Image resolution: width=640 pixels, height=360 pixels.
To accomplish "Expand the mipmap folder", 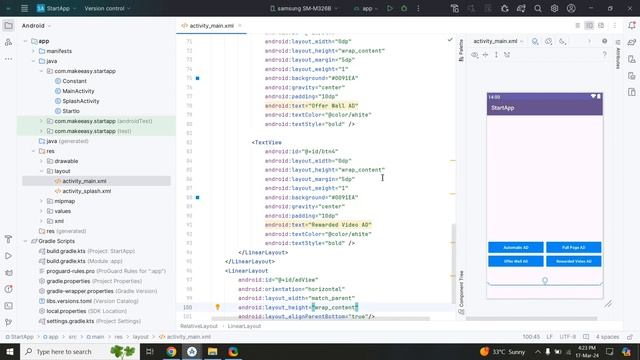I will click(x=41, y=201).
